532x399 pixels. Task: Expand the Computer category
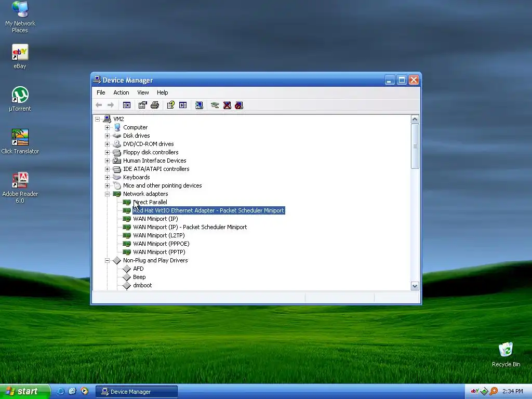click(x=107, y=128)
